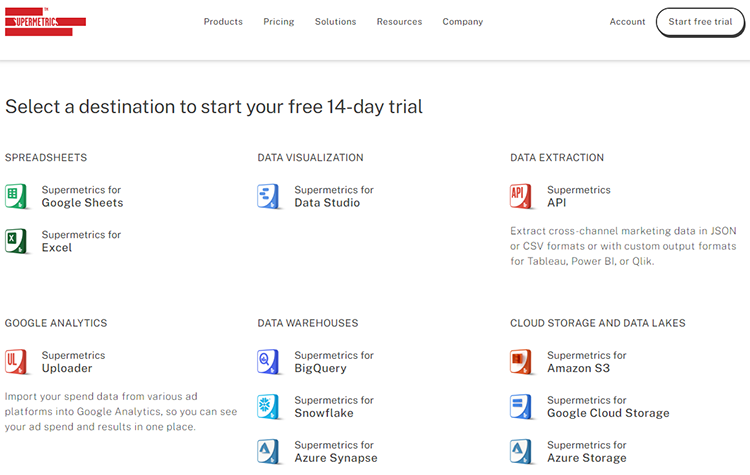
Task: Click the Start free trial button
Action: 700,22
